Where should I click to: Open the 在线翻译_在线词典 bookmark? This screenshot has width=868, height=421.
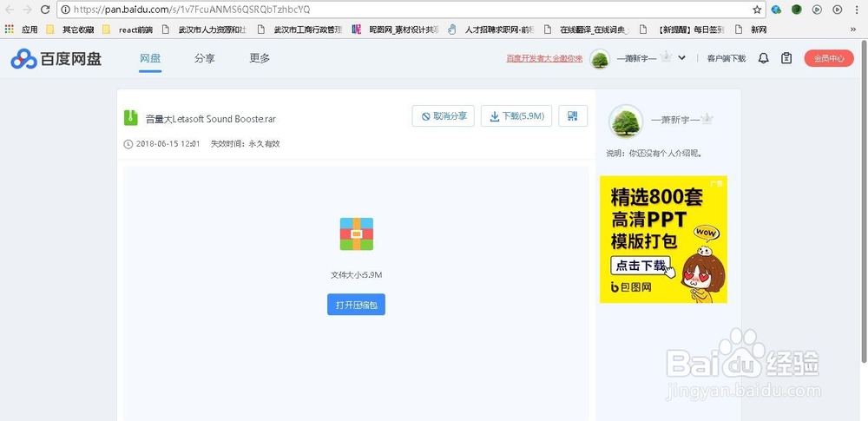tap(587, 30)
